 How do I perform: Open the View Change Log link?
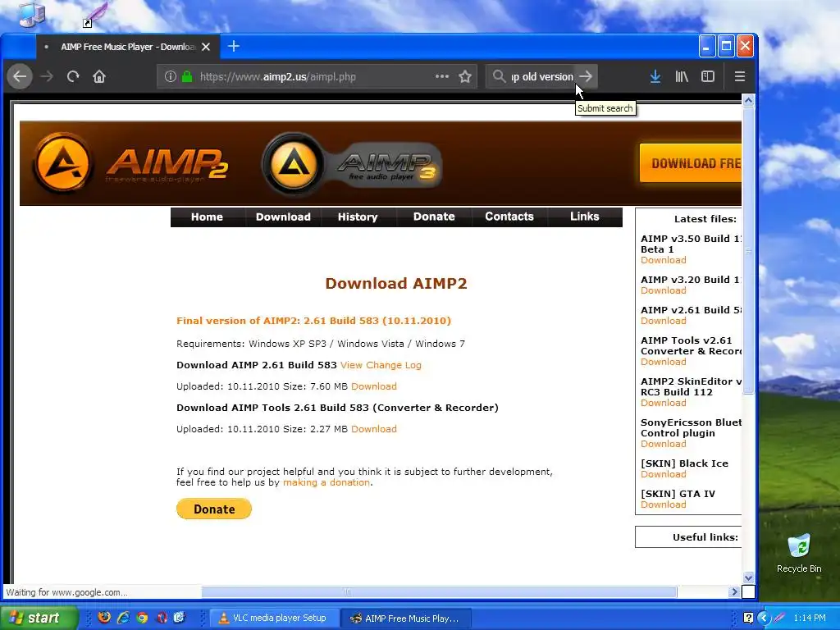click(381, 365)
